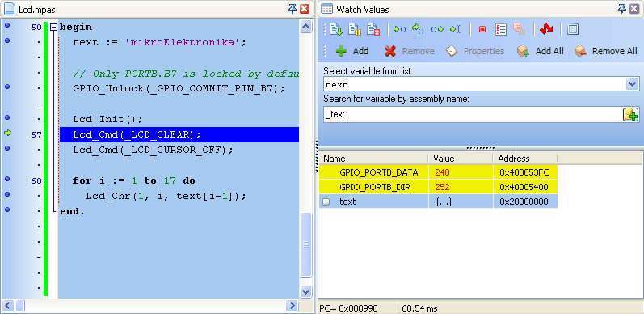This screenshot has height=314, width=644.
Task: Step Over the current line
Action: point(418,29)
